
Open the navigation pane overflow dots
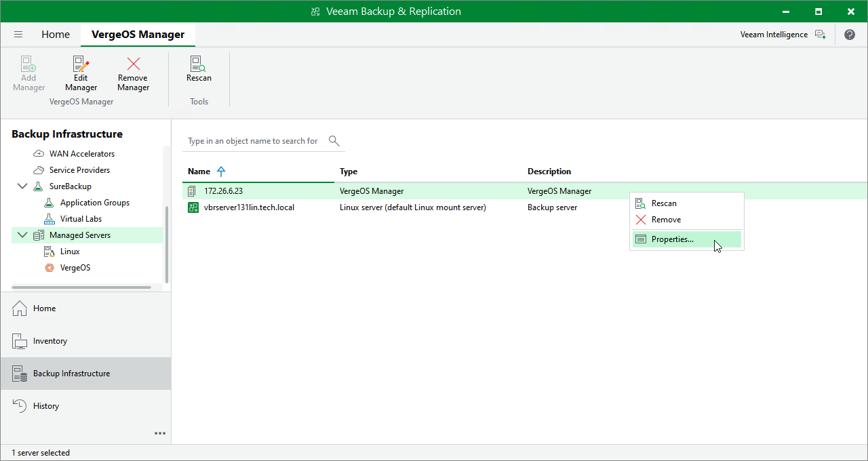(160, 433)
